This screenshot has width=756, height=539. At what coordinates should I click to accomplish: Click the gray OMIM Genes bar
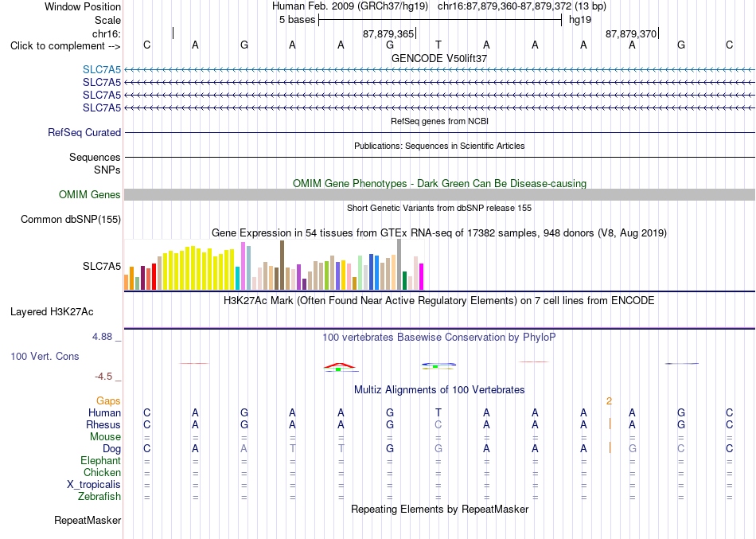coord(439,194)
